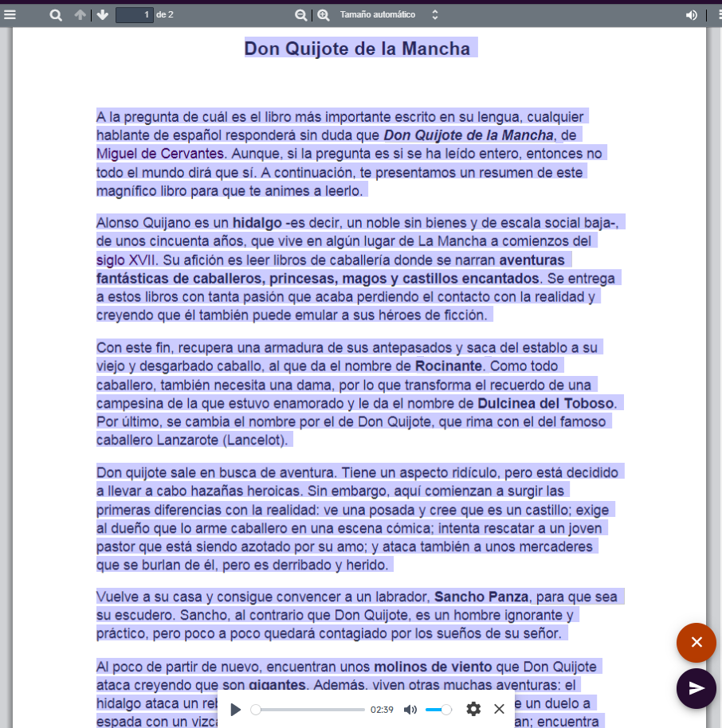The height and width of the screenshot is (728, 722).
Task: Go to previous page arrow
Action: 80,15
